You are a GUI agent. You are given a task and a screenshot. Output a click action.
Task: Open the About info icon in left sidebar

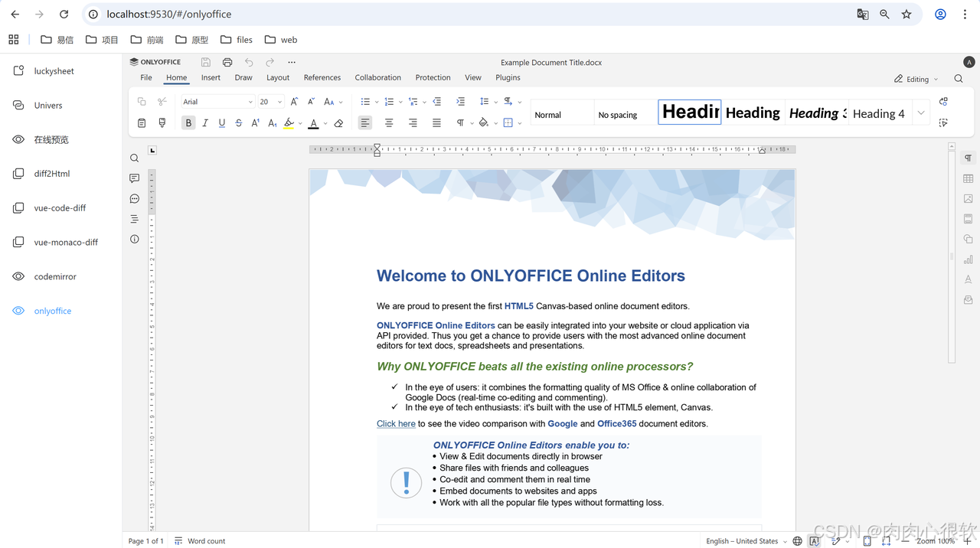(x=134, y=240)
